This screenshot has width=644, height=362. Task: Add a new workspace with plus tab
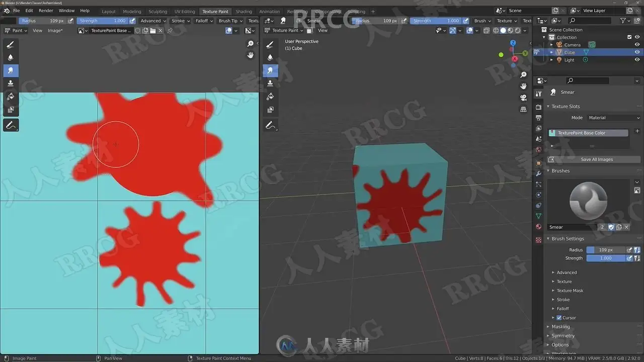click(x=373, y=11)
